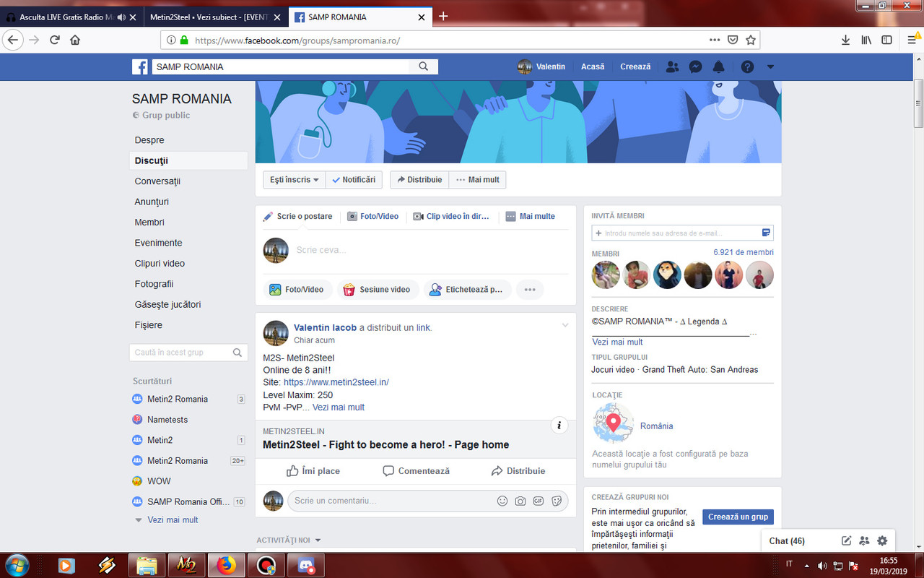
Task: Open Etichetează persoane in the composer
Action: [468, 289]
